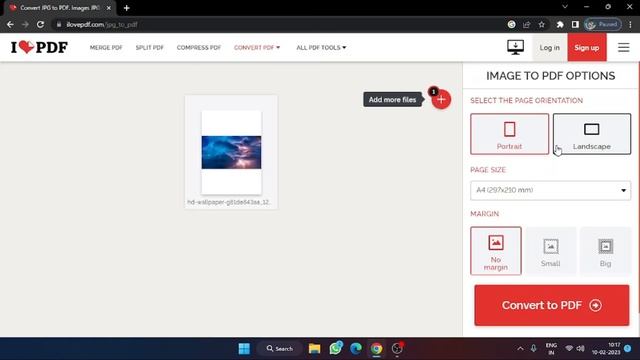This screenshot has height=360, width=640.
Task: Open the Chrome three-dot menu
Action: [630, 24]
